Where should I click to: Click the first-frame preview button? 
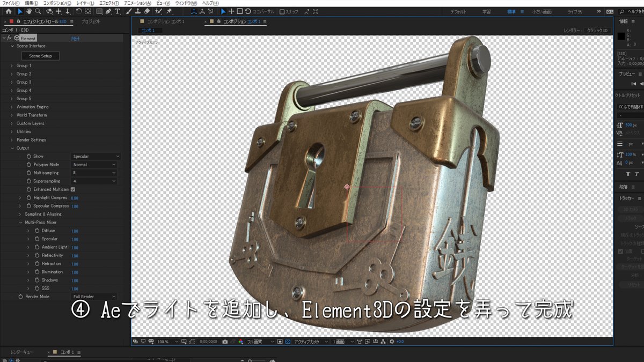coord(634,84)
